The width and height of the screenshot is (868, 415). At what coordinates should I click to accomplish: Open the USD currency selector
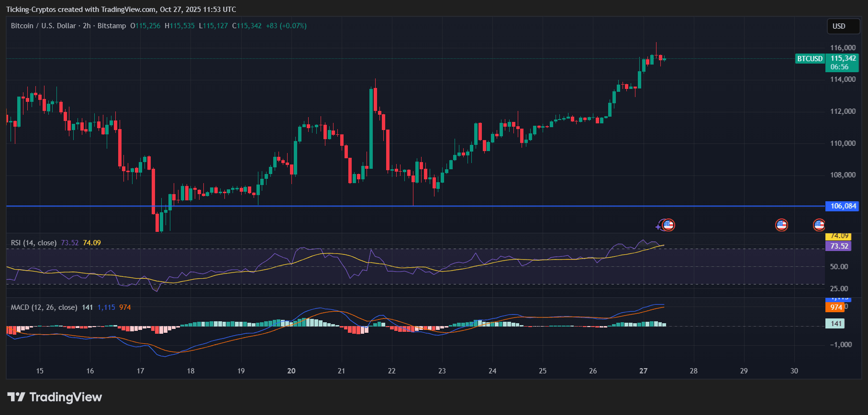coord(839,26)
